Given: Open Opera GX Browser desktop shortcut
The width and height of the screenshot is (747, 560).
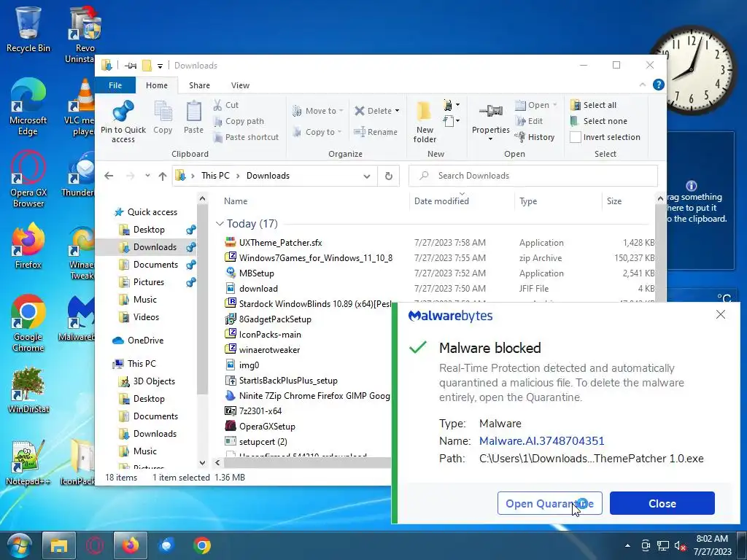Looking at the screenshot, I should [28, 179].
